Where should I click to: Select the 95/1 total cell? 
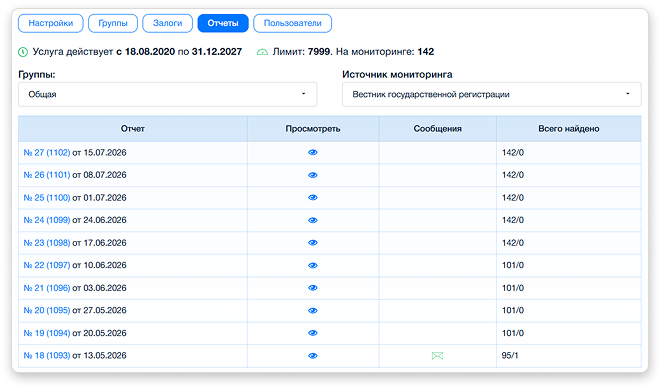click(x=569, y=356)
